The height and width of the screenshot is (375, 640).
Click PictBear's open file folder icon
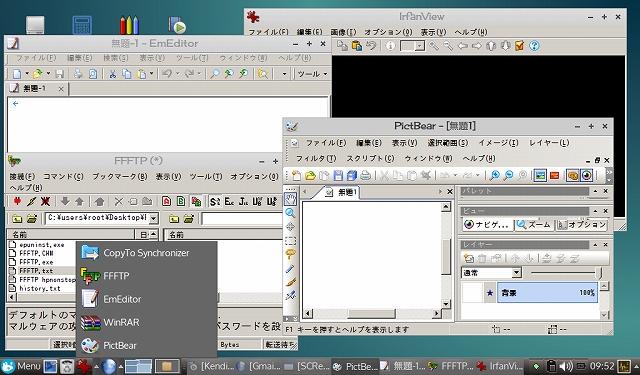(310, 175)
